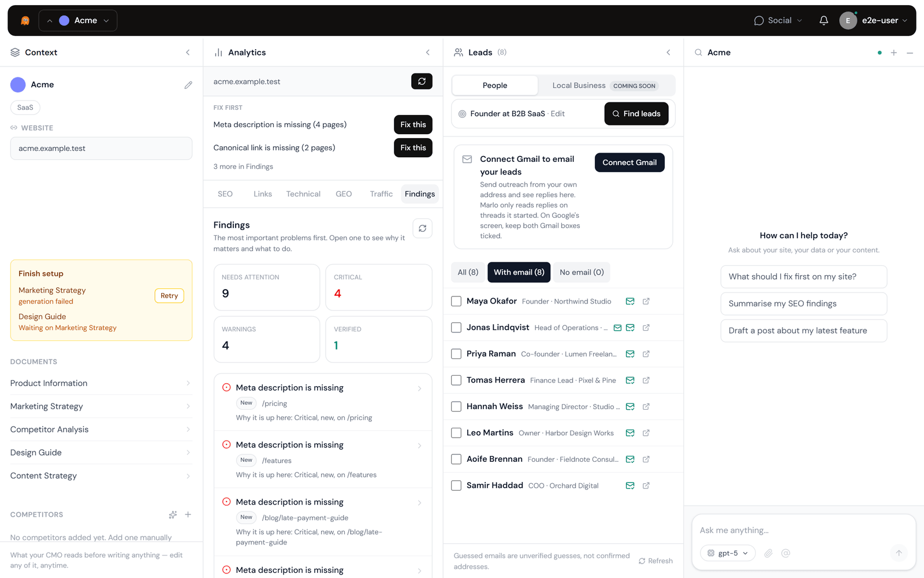Viewport: 924px width, 578px height.
Task: Edit Acme context with the pencil icon
Action: [188, 85]
